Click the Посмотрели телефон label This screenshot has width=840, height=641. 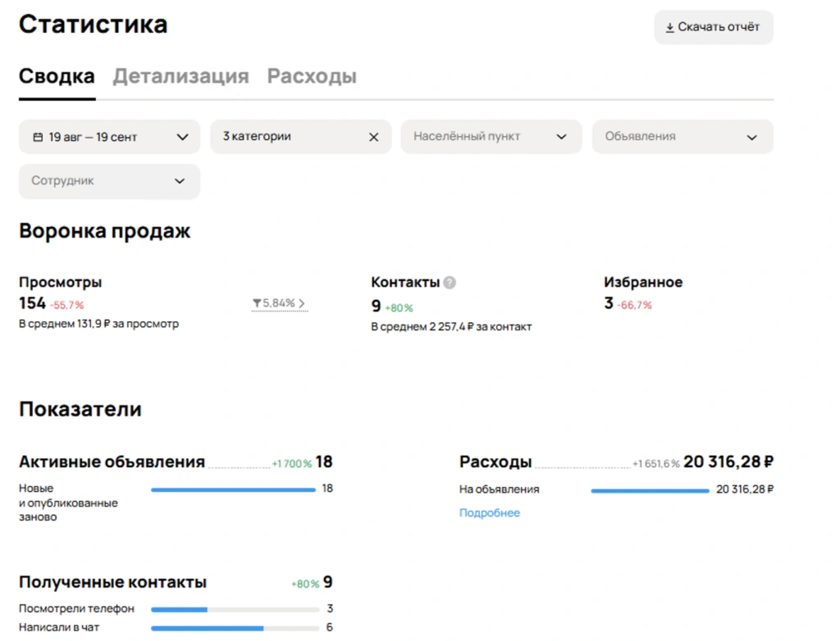pos(76,609)
